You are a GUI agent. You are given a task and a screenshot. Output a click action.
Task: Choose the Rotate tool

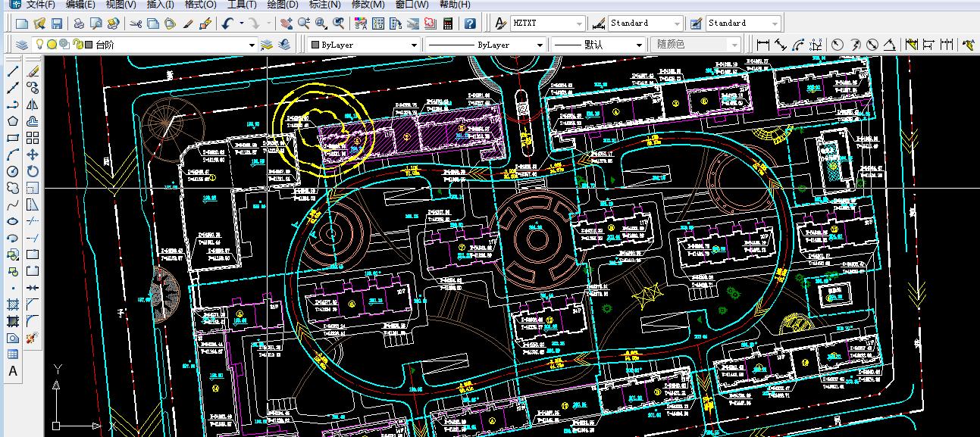click(x=33, y=171)
